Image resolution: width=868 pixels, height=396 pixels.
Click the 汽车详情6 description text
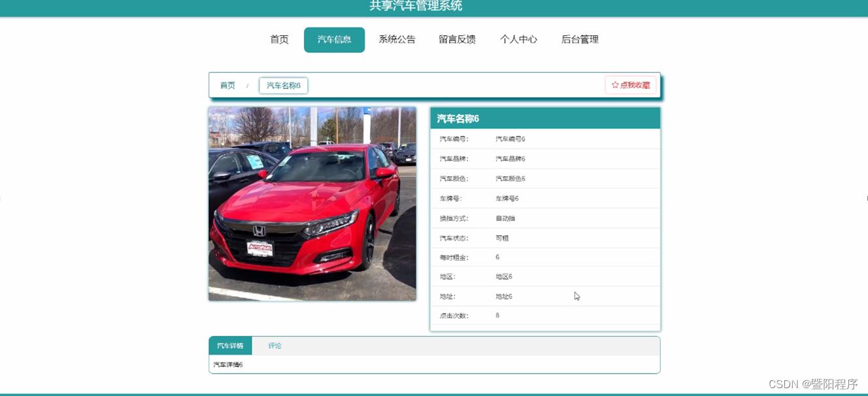[228, 365]
